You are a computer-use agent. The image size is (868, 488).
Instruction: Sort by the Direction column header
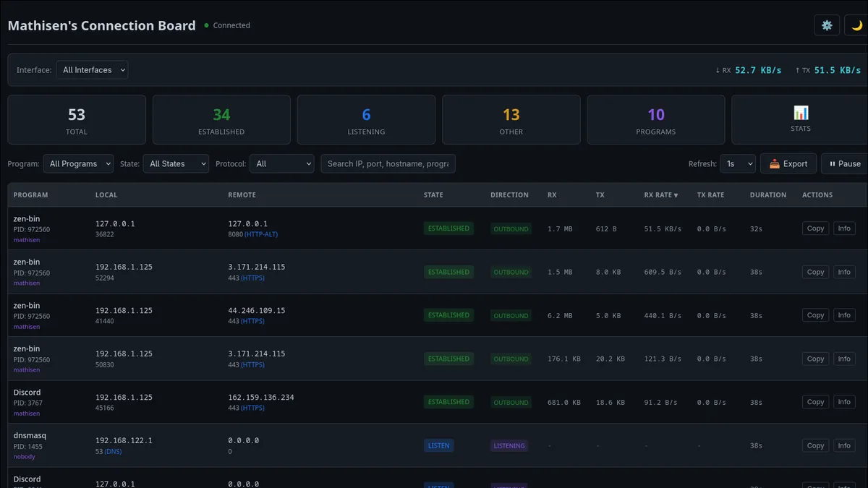click(x=509, y=195)
